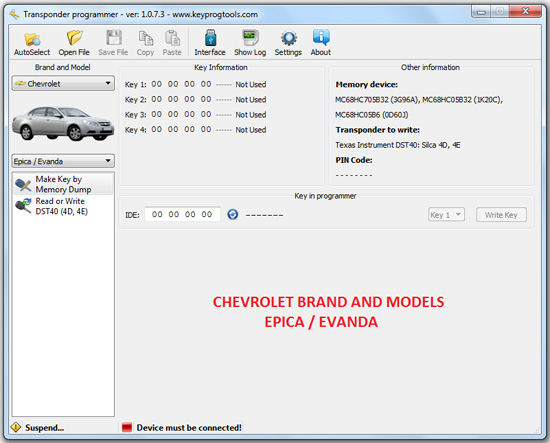Open Settings gear icon

pos(289,39)
